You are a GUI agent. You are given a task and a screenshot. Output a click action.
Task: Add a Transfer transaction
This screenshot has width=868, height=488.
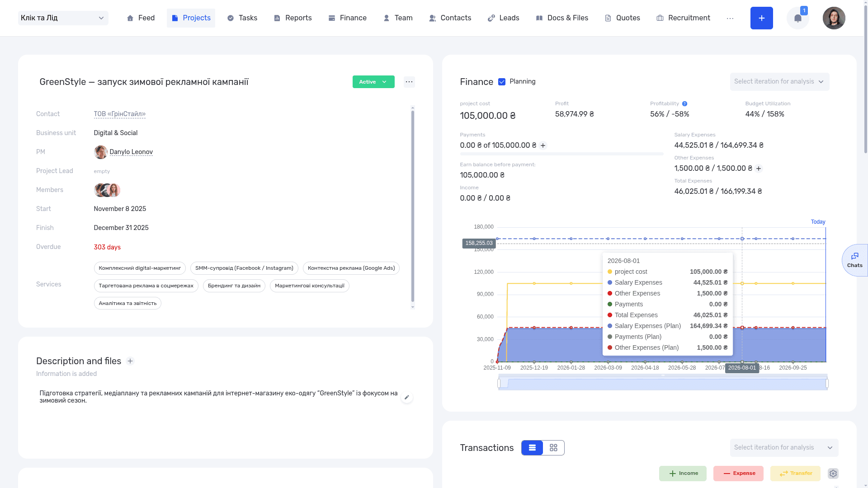[795, 474]
